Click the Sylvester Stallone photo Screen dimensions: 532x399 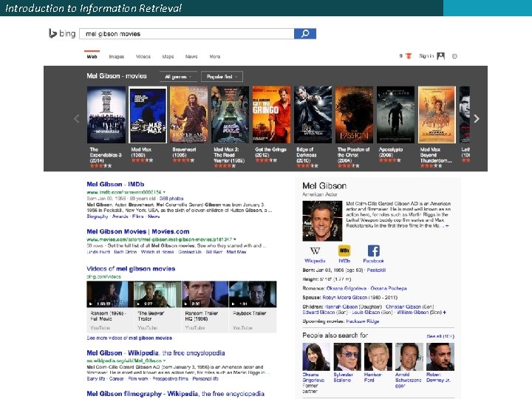[x=347, y=357]
